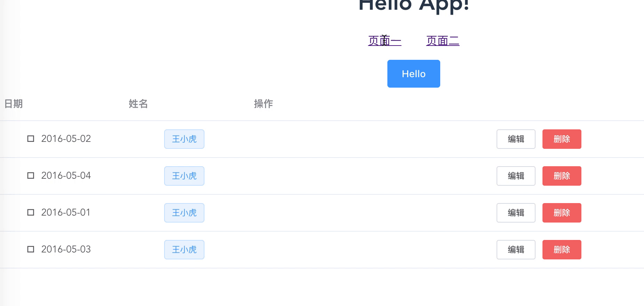Click the date text 2016-05-02
The height and width of the screenshot is (306, 644).
click(x=66, y=139)
